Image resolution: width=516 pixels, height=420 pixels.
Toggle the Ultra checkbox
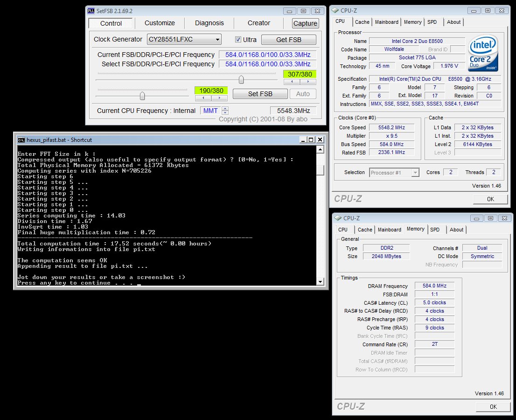pos(238,40)
